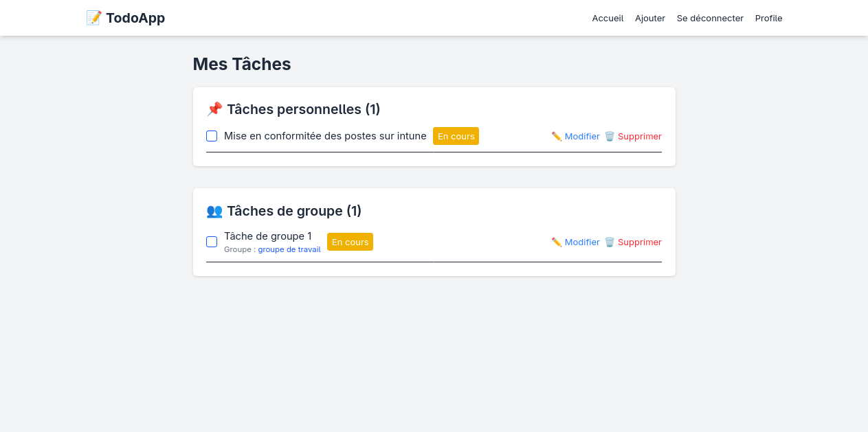Open the Ajouter page from the navbar
Screen dimensions: 868x432
coord(650,19)
